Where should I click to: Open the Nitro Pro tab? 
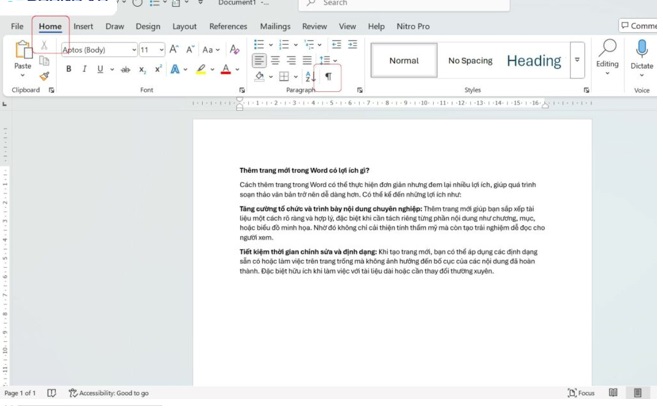[x=413, y=26]
